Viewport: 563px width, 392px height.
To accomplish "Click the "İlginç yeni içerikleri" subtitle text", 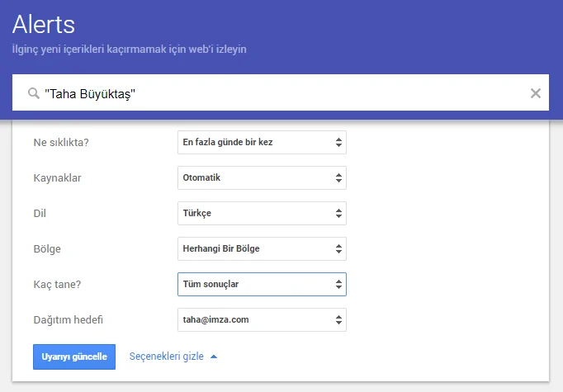I will (130, 50).
